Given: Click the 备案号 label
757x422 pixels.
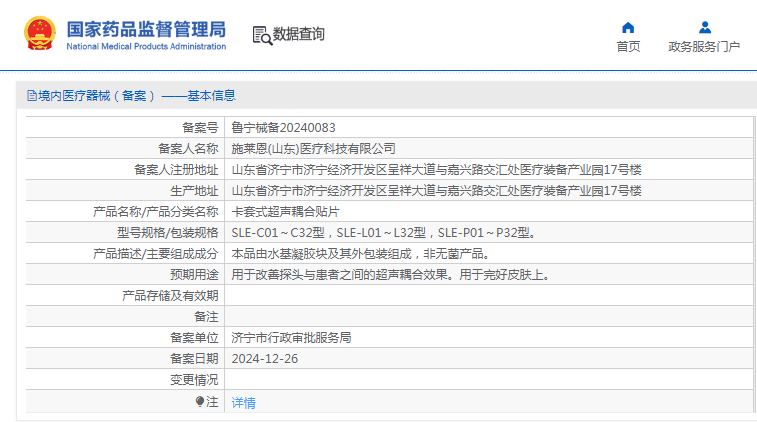Looking at the screenshot, I should pyautogui.click(x=200, y=127).
